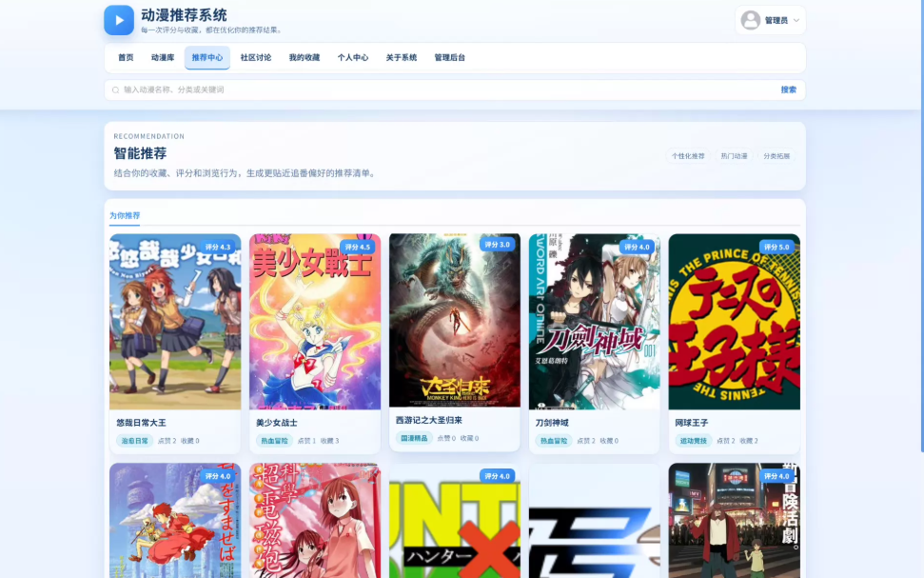Click the blue play logo icon

click(x=119, y=20)
